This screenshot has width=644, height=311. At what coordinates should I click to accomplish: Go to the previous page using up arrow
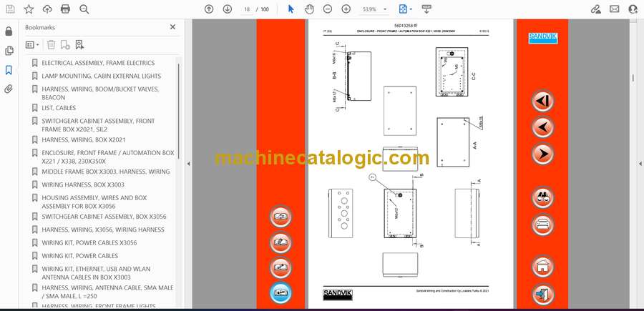209,9
